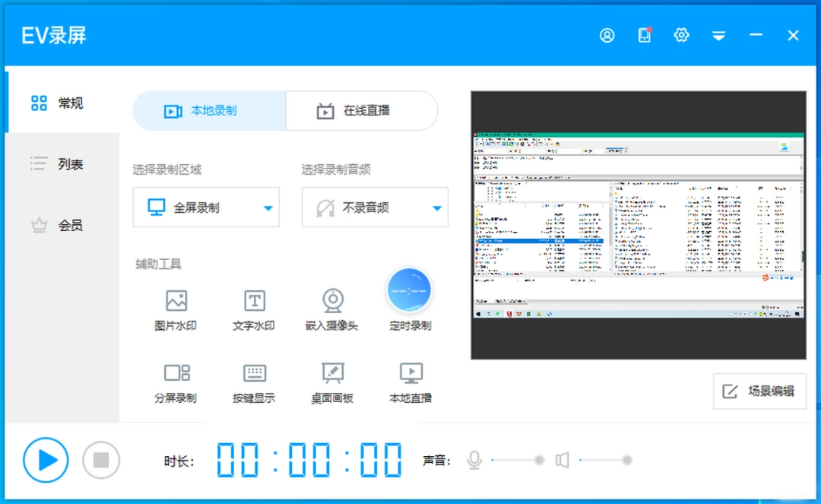Open the 图片水印 watermark tool
821x504 pixels.
point(176,307)
